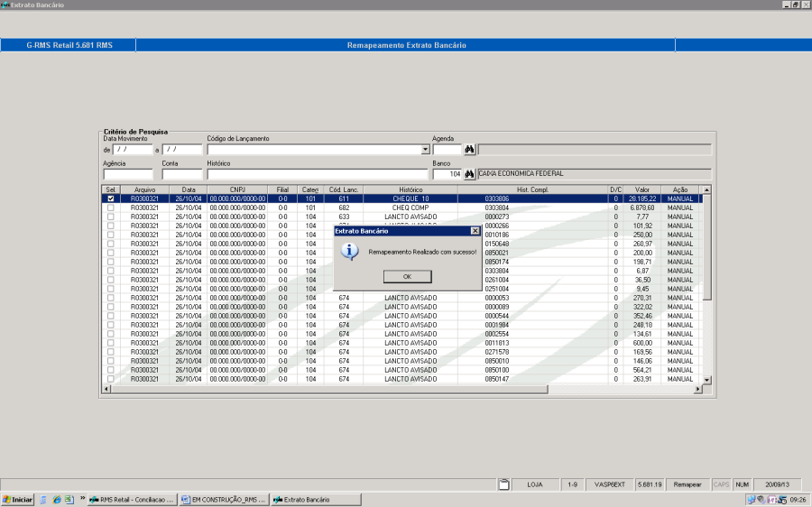Click the Banco code field showing 104
Image resolution: width=812 pixels, height=507 pixels.
pyautogui.click(x=447, y=174)
